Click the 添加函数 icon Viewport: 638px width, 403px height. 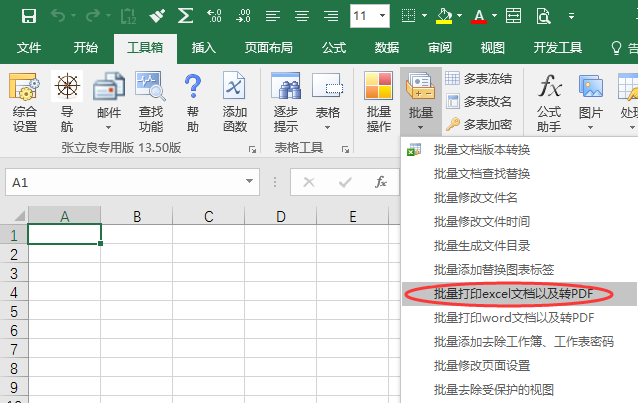(x=235, y=102)
